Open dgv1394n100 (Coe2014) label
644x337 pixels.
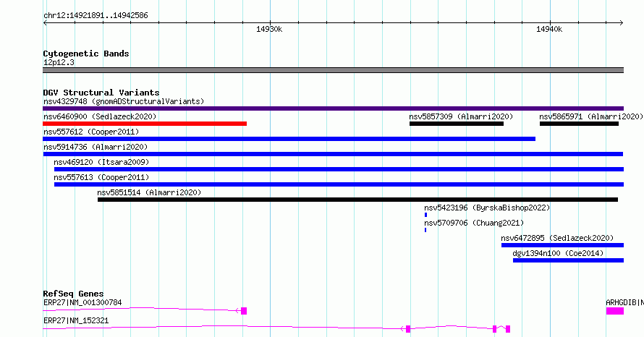(x=558, y=253)
